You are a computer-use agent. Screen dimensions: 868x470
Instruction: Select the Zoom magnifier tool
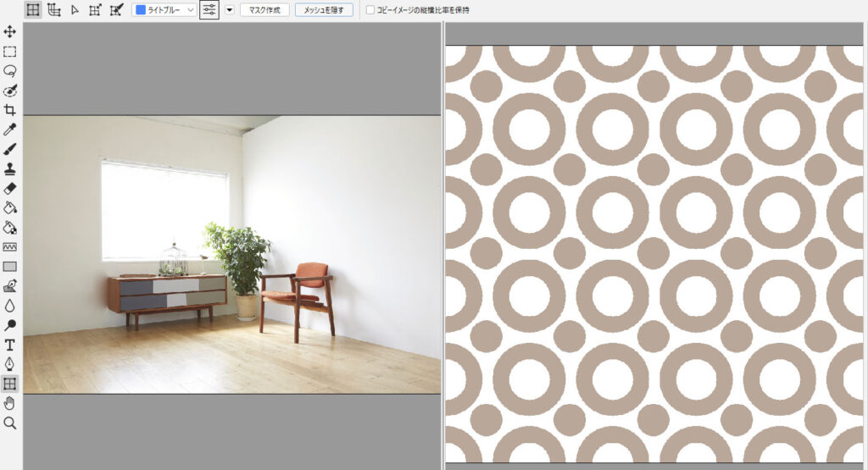coord(10,423)
